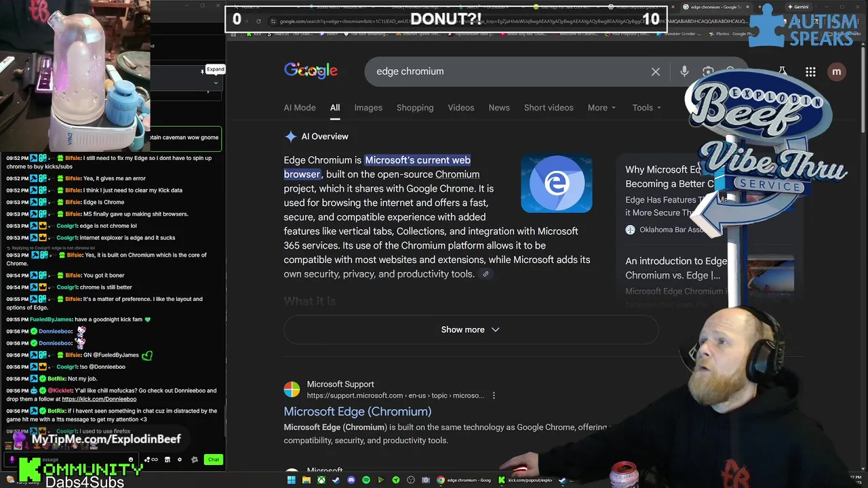868x488 pixels.
Task: Switch to Kick popout chat taskbar window
Action: click(526, 480)
